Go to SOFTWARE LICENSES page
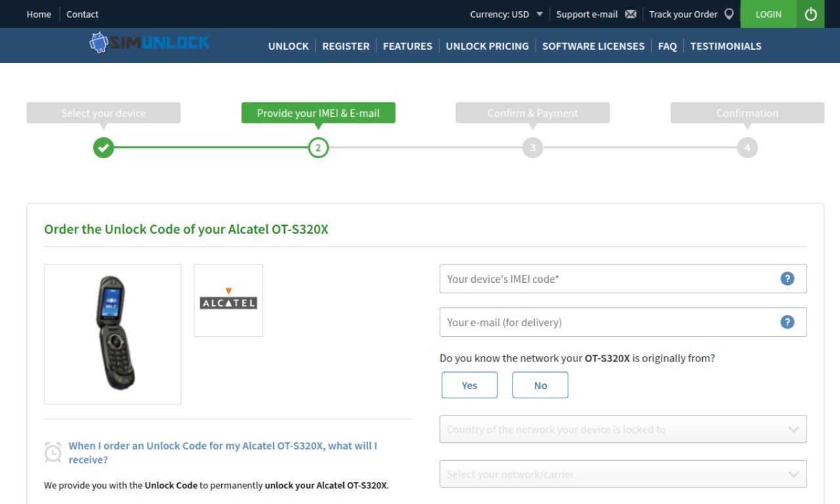This screenshot has height=504, width=840. point(593,46)
